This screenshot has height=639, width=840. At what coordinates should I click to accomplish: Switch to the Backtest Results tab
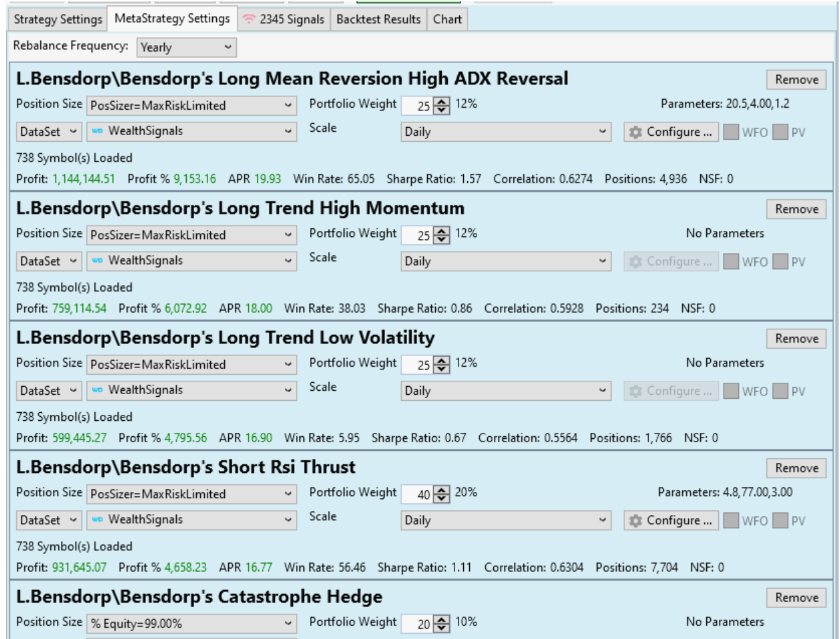(378, 19)
